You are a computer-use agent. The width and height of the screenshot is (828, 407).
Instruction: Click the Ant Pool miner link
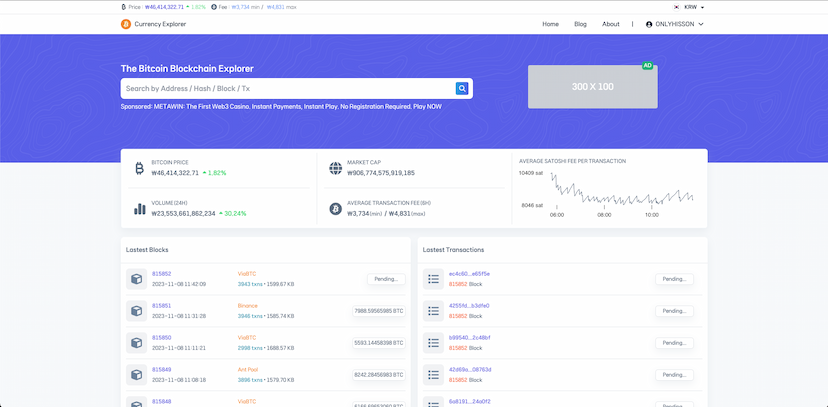click(x=248, y=370)
